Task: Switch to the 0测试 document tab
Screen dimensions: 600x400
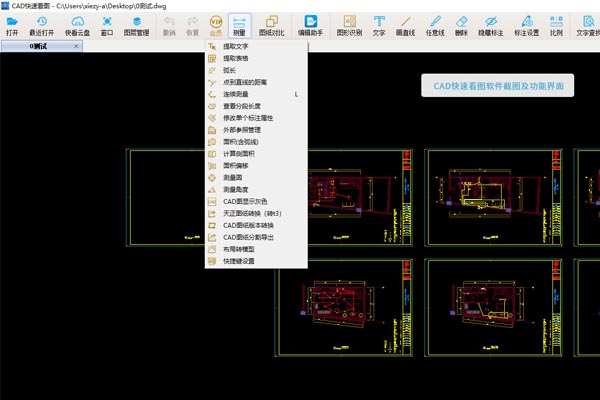Action: (x=39, y=45)
